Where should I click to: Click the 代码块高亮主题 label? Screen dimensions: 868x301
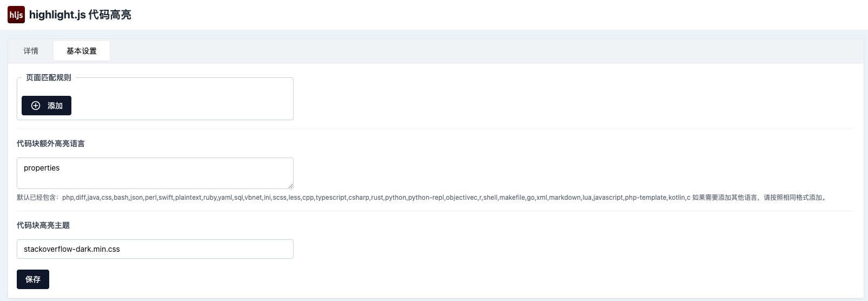43,225
